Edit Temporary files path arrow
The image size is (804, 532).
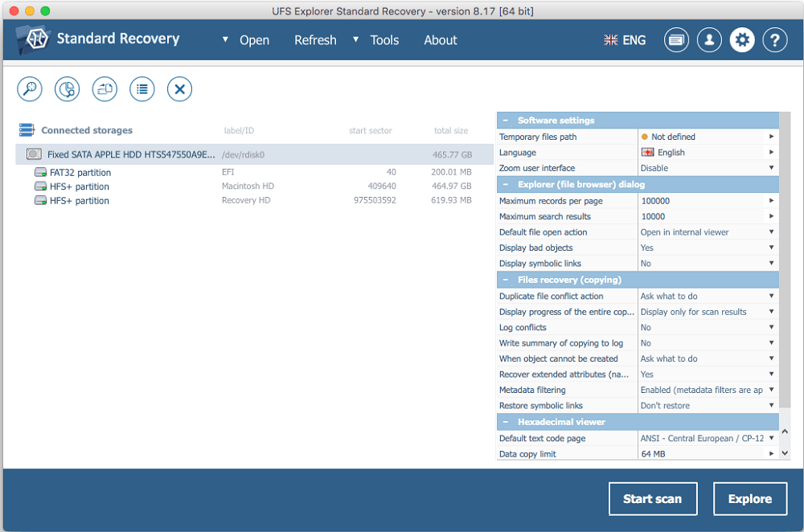click(771, 137)
